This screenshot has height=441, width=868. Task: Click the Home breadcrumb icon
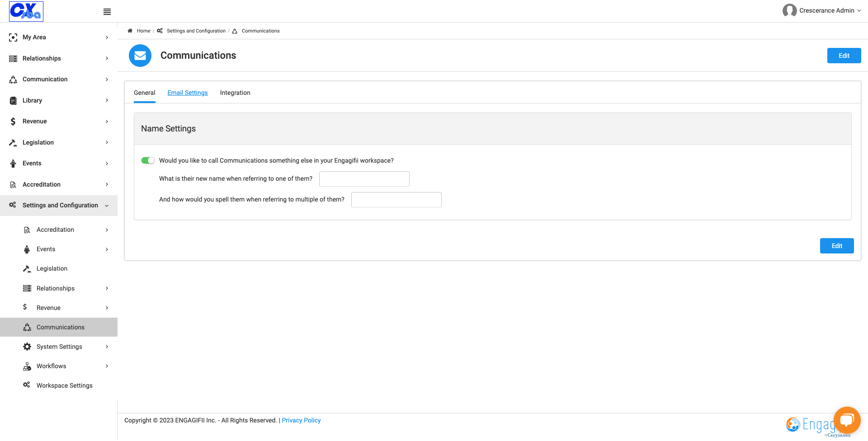coord(130,31)
